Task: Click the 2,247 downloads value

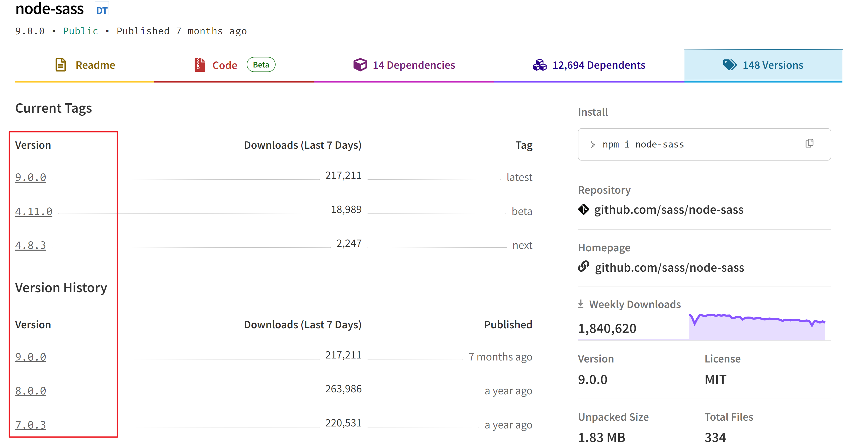Action: pyautogui.click(x=349, y=243)
